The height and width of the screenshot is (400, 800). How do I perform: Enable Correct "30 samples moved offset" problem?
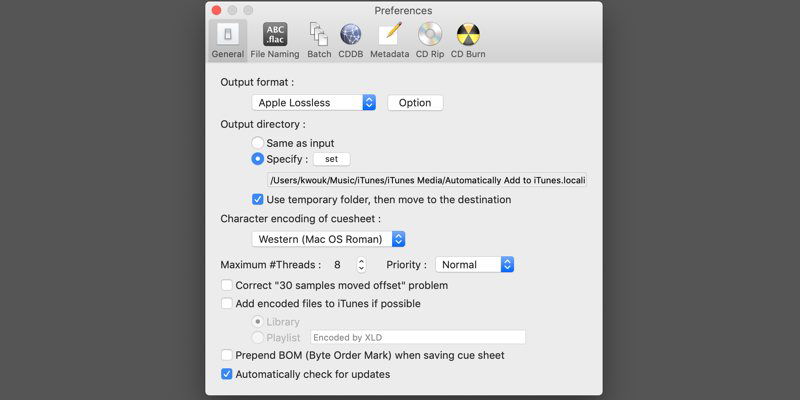pos(227,285)
